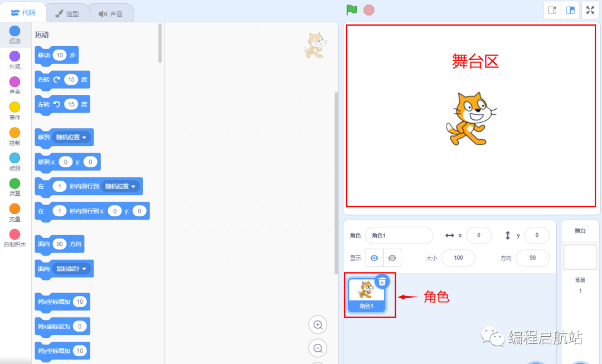Select the 声音 block category circle
Screen dimensions: 602x364
click(14, 82)
